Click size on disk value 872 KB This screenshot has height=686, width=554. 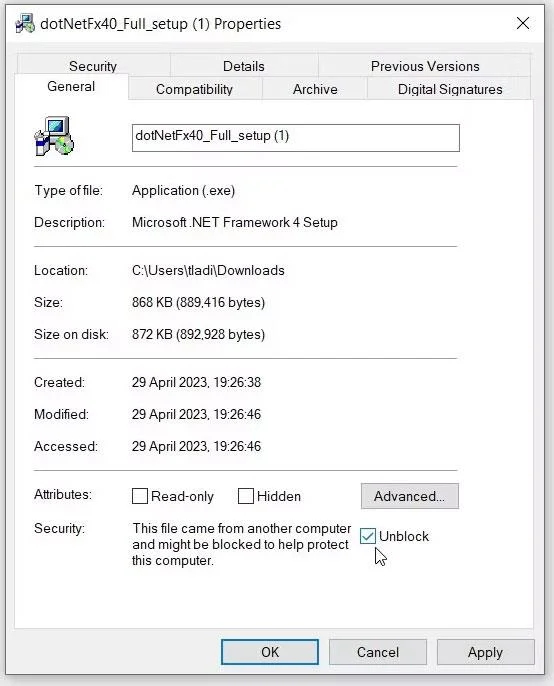point(199,334)
